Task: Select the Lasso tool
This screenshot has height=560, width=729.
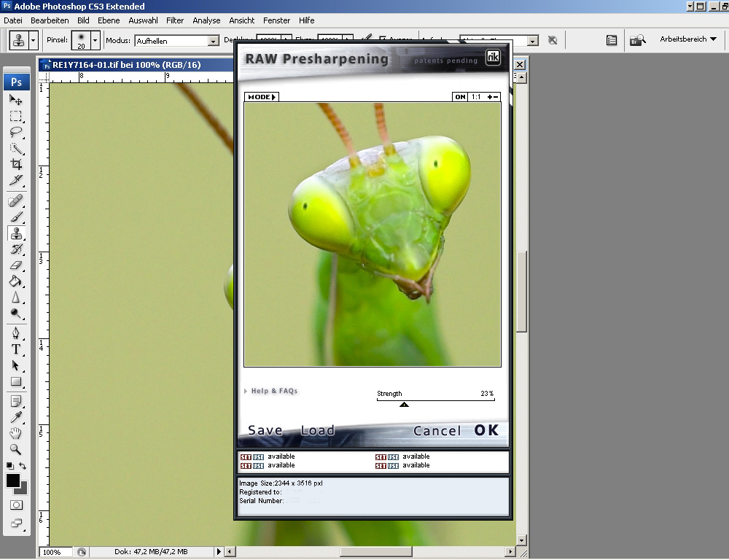Action: pos(16,132)
